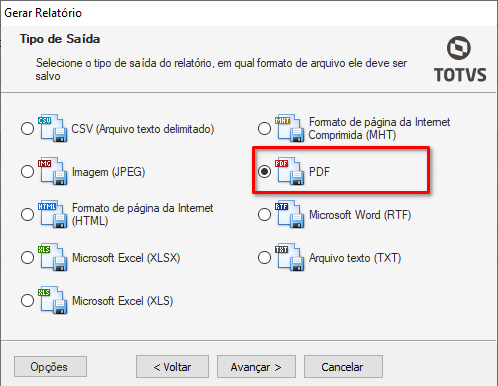Open the Opções button
Image resolution: width=498 pixels, height=386 pixels.
[50, 367]
